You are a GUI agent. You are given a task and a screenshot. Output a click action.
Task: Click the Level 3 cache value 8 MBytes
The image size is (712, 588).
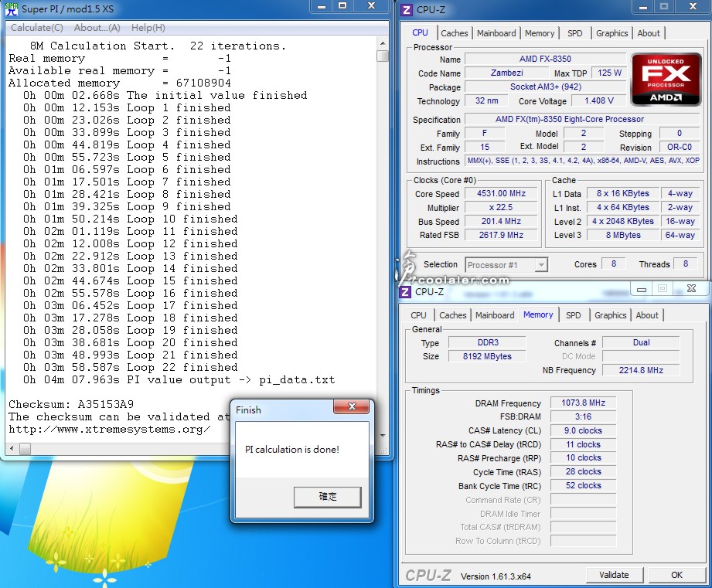(623, 235)
